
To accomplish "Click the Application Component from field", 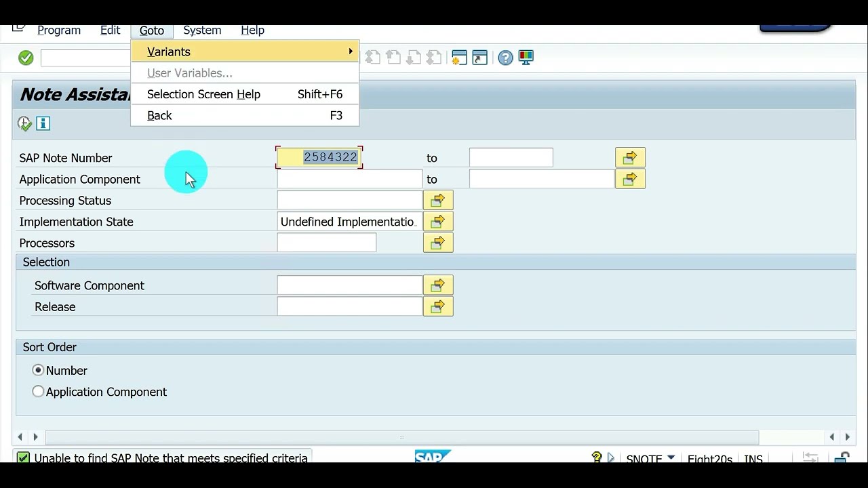I will [349, 179].
